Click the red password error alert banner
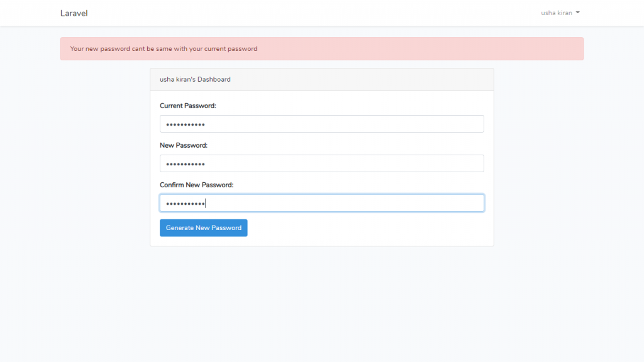This screenshot has width=644, height=362. click(x=321, y=49)
